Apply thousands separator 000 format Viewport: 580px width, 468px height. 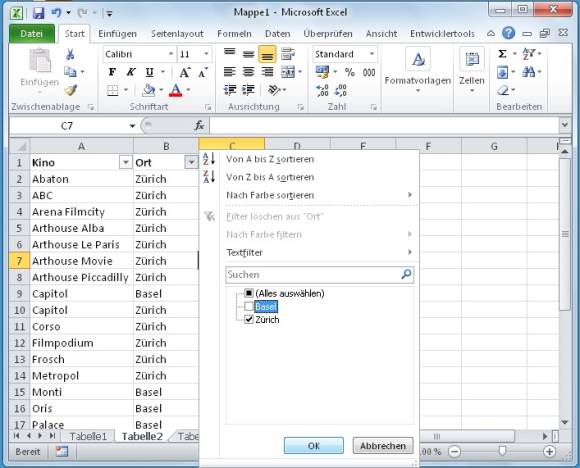pyautogui.click(x=369, y=73)
